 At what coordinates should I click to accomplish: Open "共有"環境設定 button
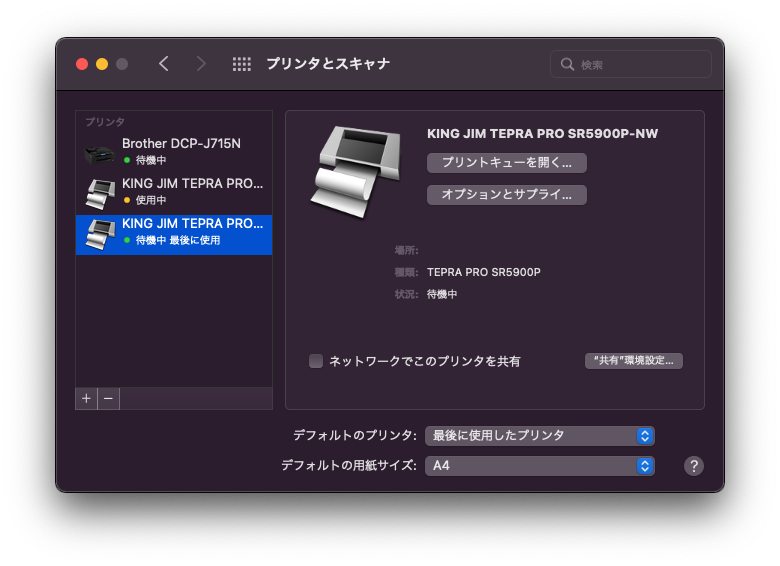pyautogui.click(x=633, y=361)
